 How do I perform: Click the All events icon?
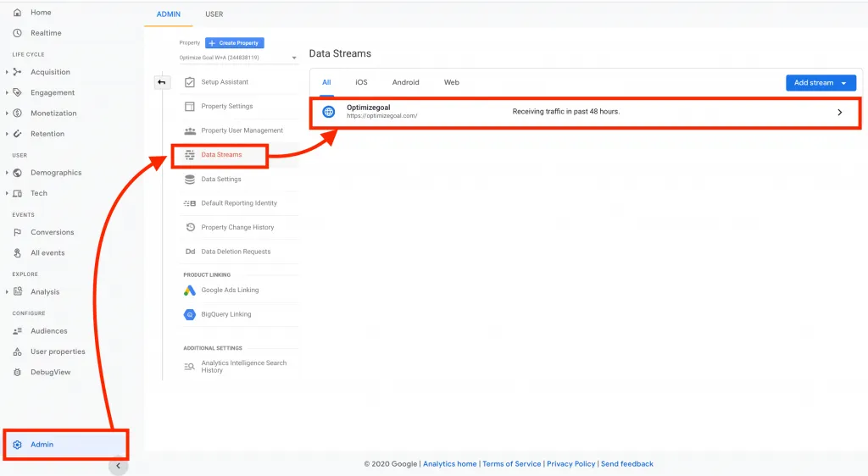[17, 252]
